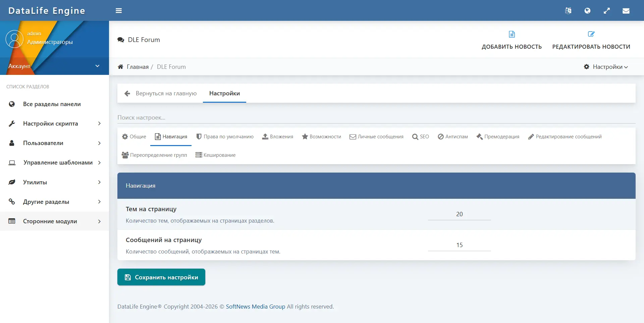Screen dimensions: 644x323
Task: Click the home icon in breadcrumb
Action: pos(120,66)
